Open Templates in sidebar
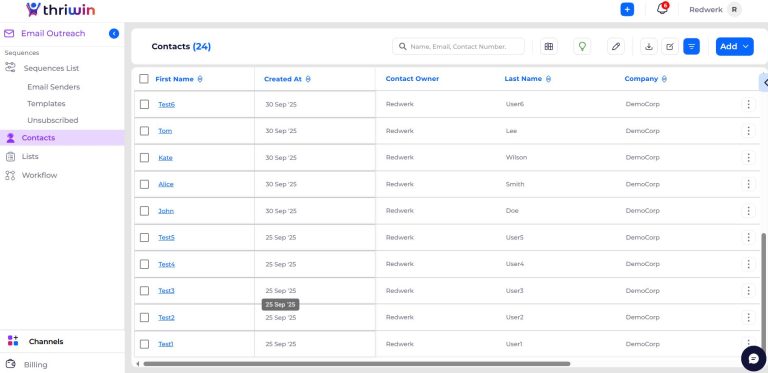Screen dimensions: 768x373 point(46,104)
